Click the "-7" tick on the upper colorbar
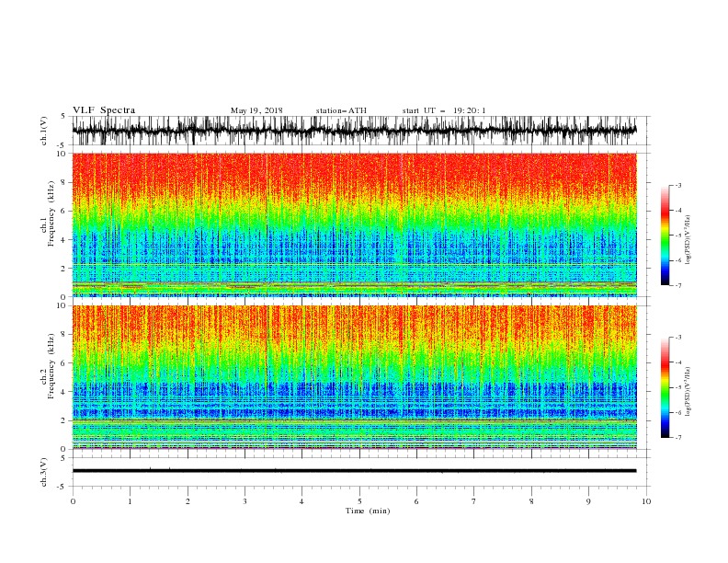The height and width of the screenshot is (563, 728). [x=677, y=285]
